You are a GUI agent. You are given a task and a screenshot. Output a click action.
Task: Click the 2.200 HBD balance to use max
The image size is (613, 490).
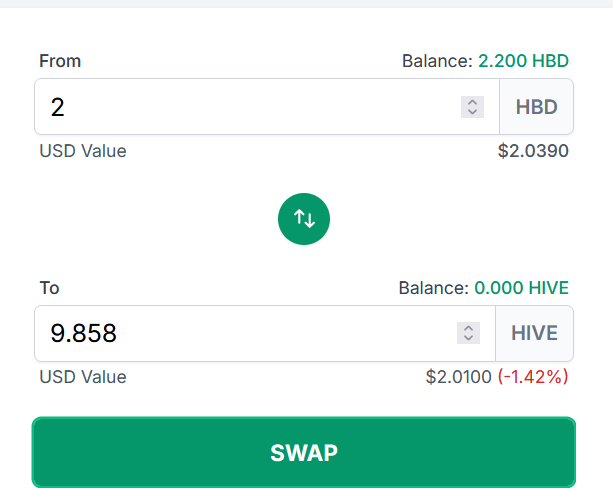click(523, 61)
